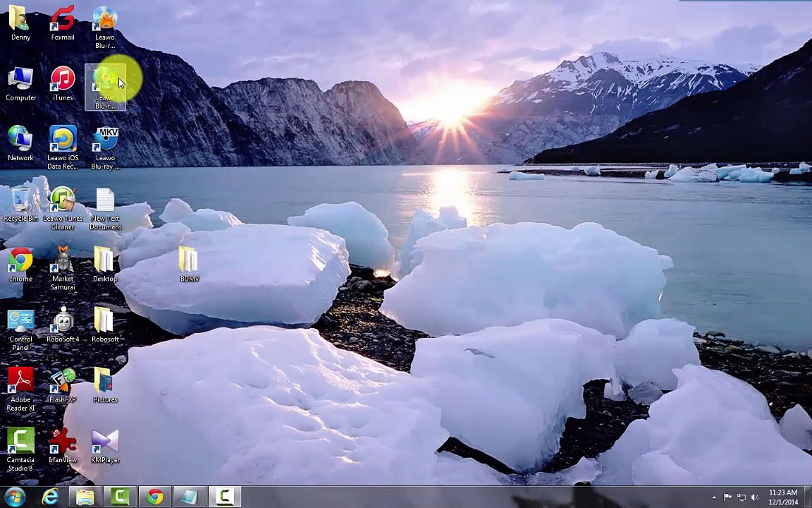Open the Robosoft folder icon

[105, 325]
